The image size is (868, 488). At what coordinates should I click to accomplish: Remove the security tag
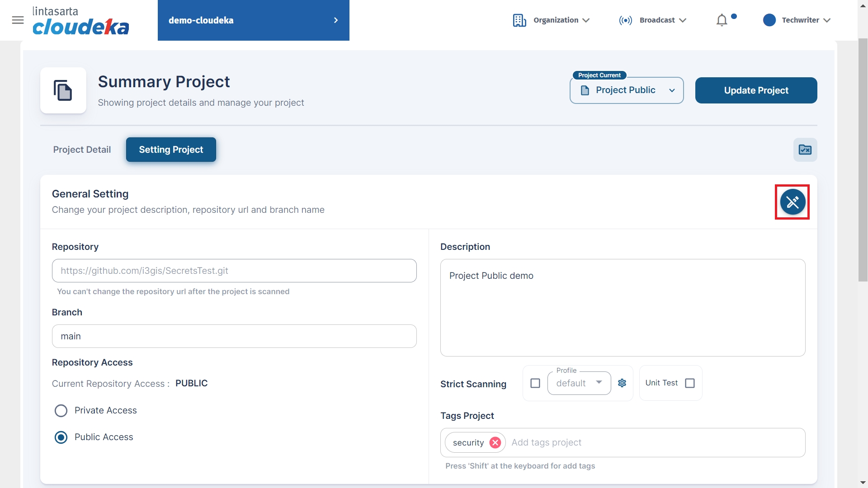coord(495,442)
